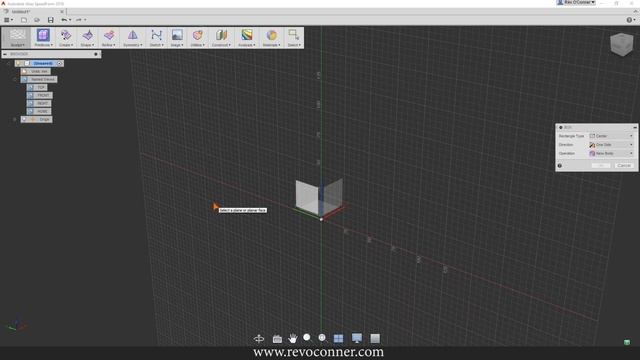Screen dimensions: 640x360
Task: Click the Shape tool icon
Action: [87, 35]
